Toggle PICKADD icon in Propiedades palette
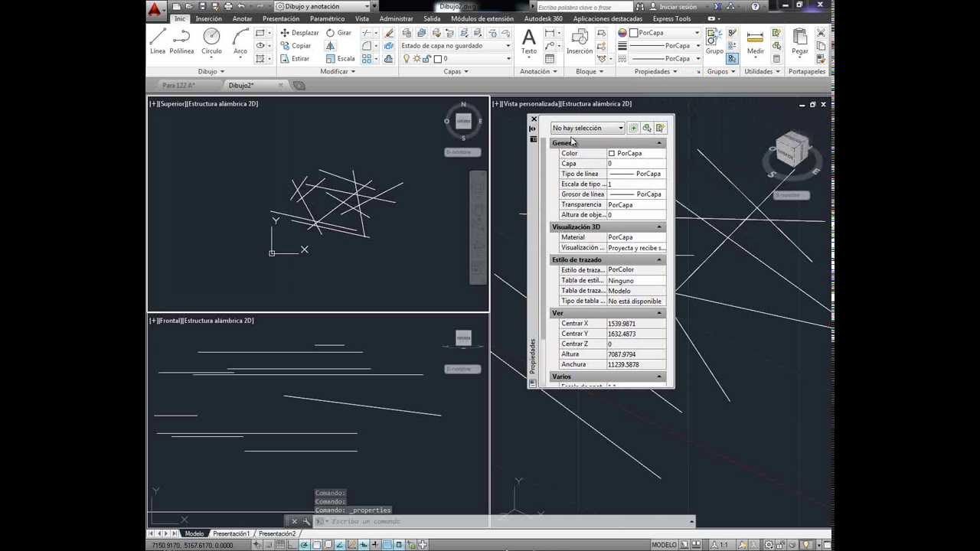This screenshot has height=551, width=980. (633, 128)
